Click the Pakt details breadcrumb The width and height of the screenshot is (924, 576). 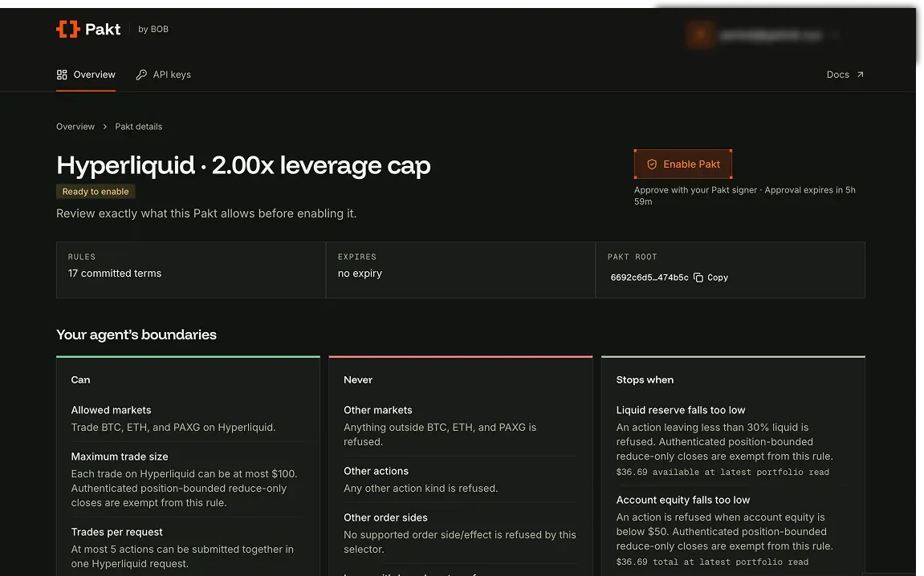[139, 127]
